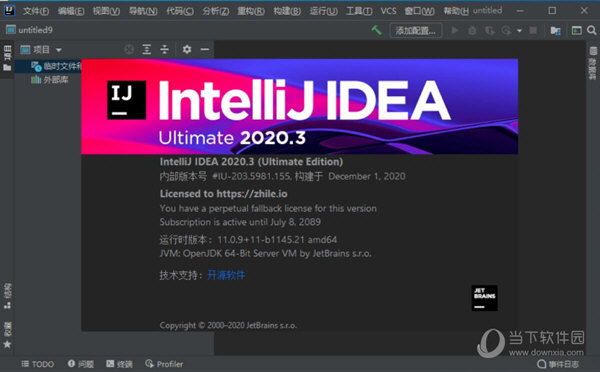600x372 pixels.
Task: Open the 帮助(H) menu
Action: click(456, 11)
